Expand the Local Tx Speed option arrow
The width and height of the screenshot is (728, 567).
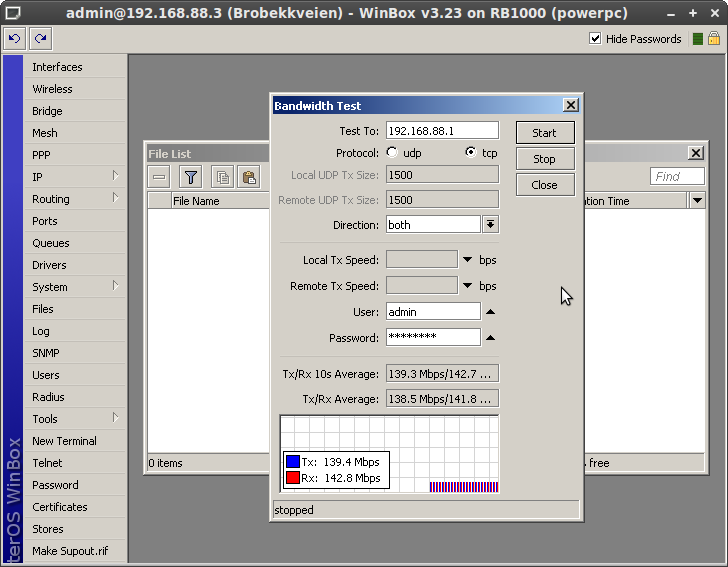(468, 260)
